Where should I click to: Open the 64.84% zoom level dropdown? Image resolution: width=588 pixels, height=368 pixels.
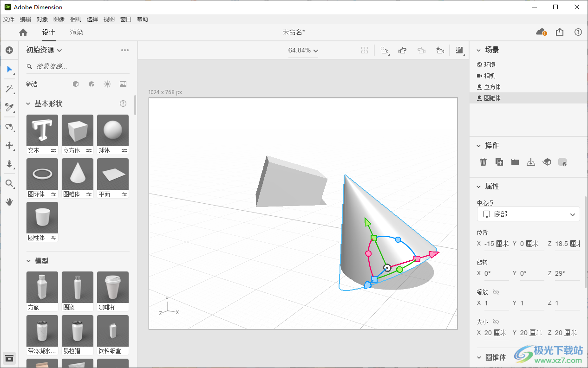pos(303,50)
